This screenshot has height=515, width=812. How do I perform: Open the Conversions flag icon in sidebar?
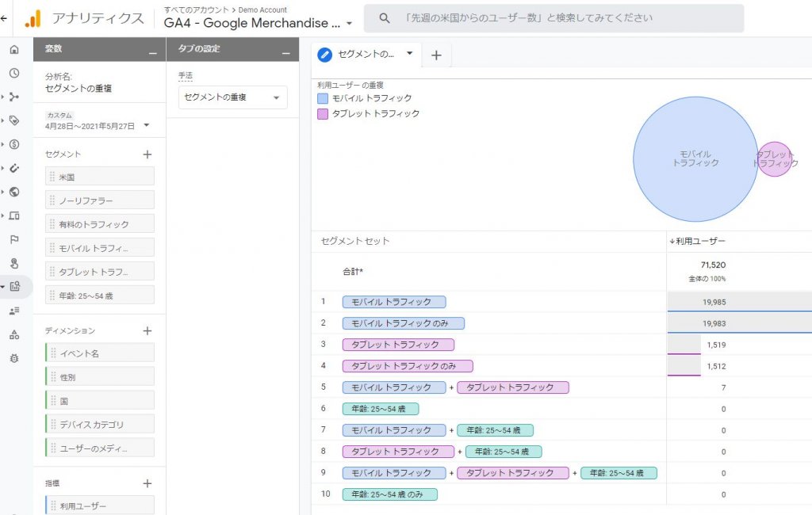14,239
